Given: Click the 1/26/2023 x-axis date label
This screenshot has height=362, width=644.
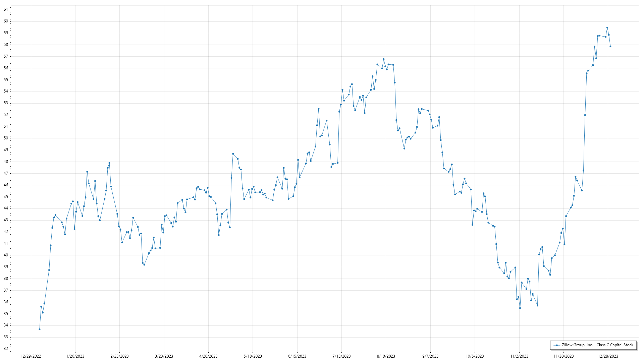Looking at the screenshot, I should point(75,356).
